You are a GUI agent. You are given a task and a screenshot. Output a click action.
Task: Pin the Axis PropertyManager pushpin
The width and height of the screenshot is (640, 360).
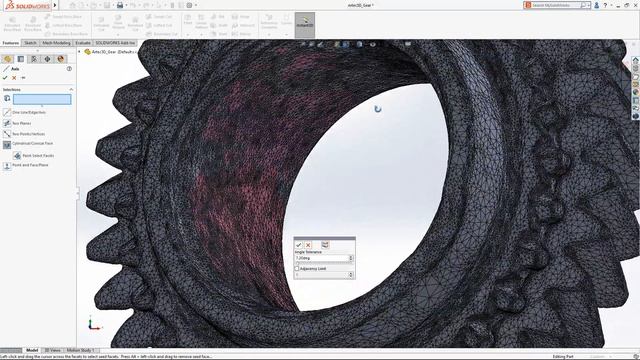click(23, 78)
